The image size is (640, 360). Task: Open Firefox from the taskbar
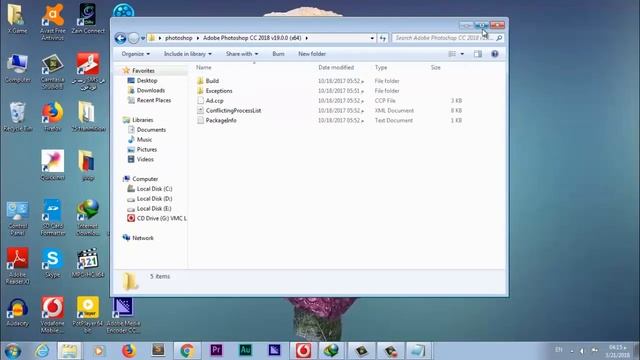(x=129, y=351)
